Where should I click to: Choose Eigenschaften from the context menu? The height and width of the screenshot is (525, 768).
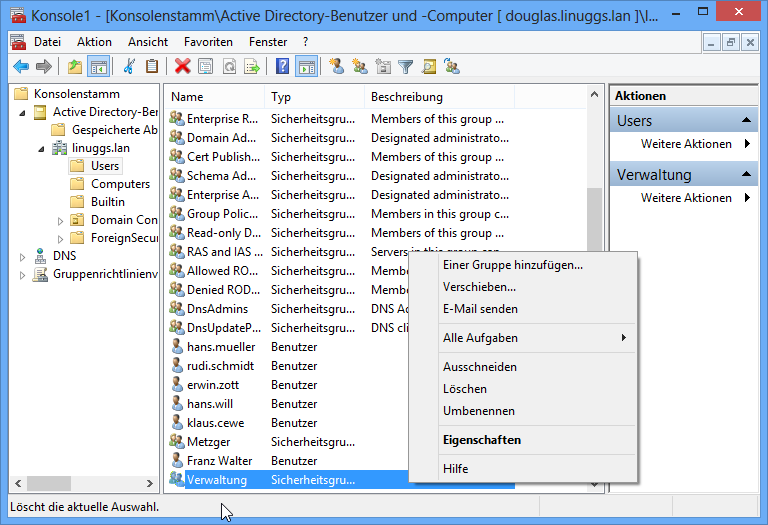pyautogui.click(x=481, y=440)
